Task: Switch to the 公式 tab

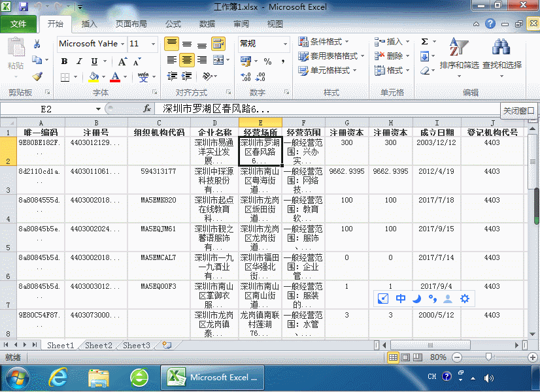Action: [173, 24]
